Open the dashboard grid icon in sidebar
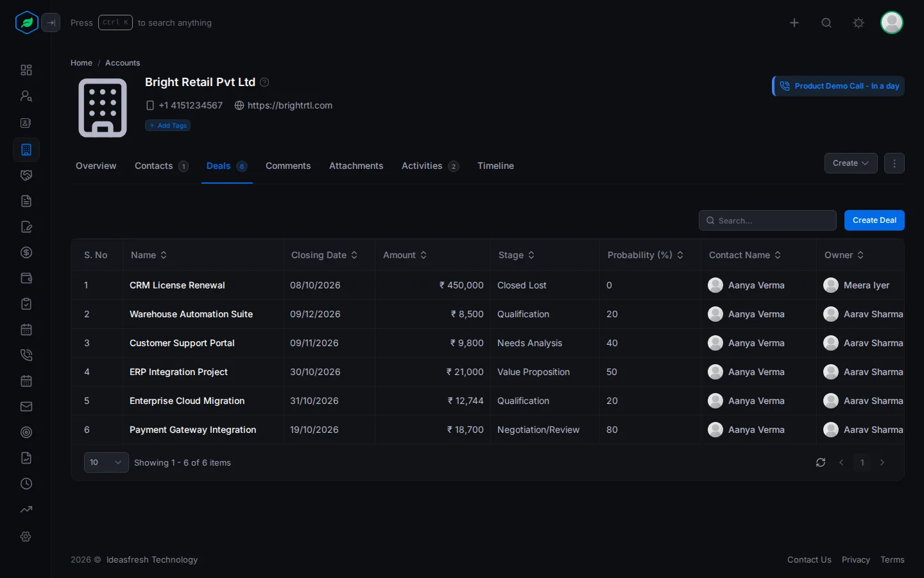This screenshot has height=578, width=924. [26, 70]
